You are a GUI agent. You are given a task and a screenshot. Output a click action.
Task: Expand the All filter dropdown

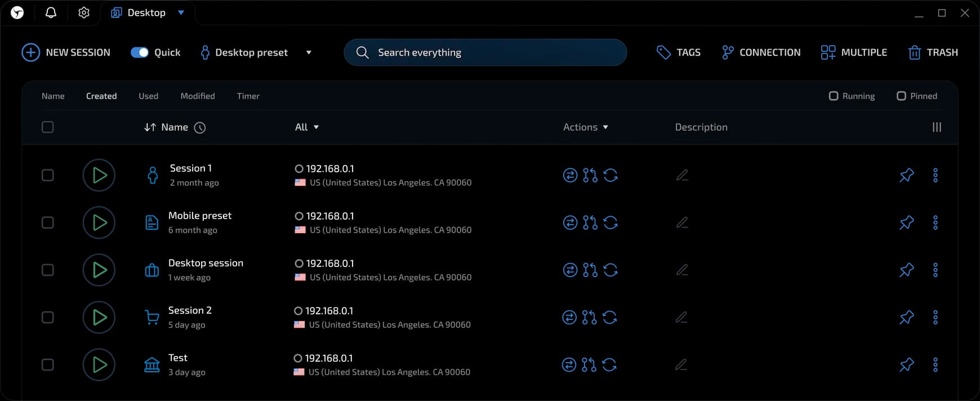[307, 127]
